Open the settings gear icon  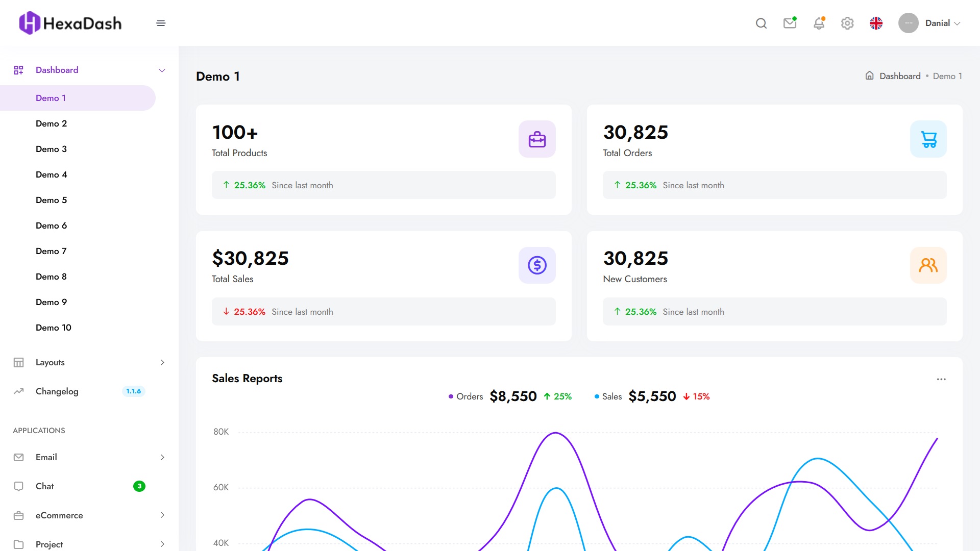point(847,23)
